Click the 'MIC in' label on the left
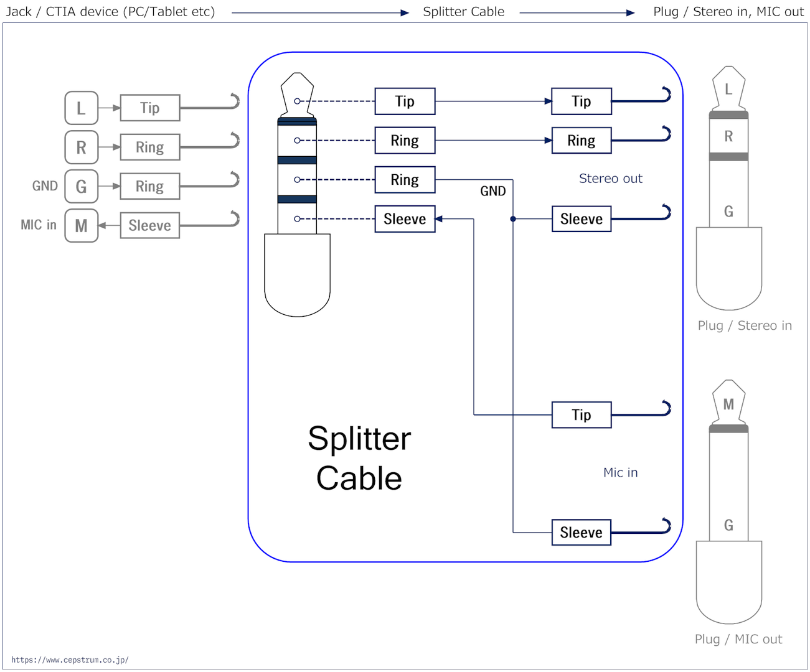This screenshot has height=672, width=810. coord(39,225)
